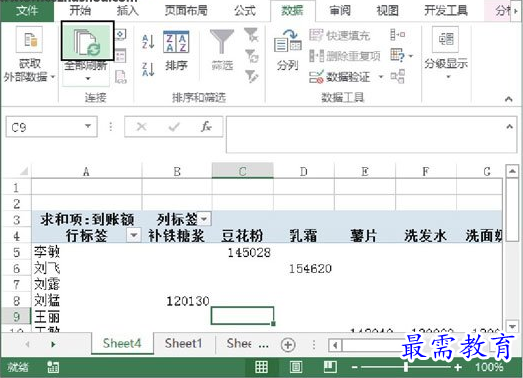
Task: Open the Developer tab
Action: (x=446, y=10)
